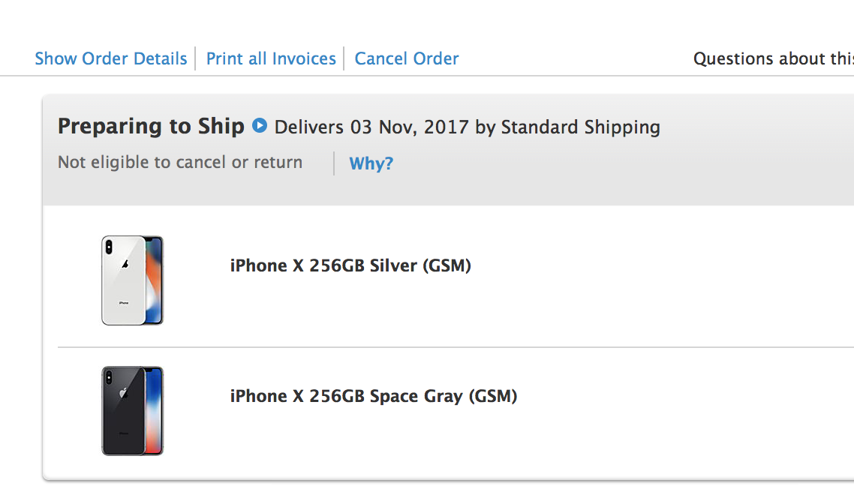Expand the Preparing to Ship status heading
This screenshot has width=854, height=504.
click(151, 126)
